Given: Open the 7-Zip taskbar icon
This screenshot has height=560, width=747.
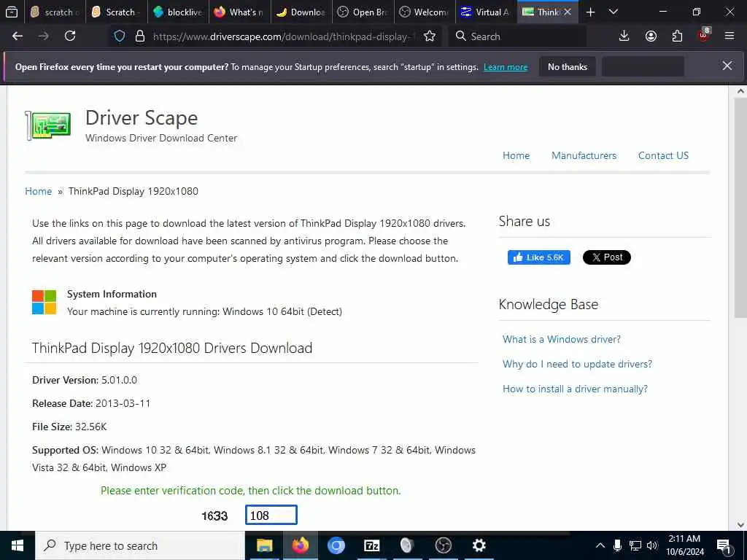Looking at the screenshot, I should click(x=371, y=545).
